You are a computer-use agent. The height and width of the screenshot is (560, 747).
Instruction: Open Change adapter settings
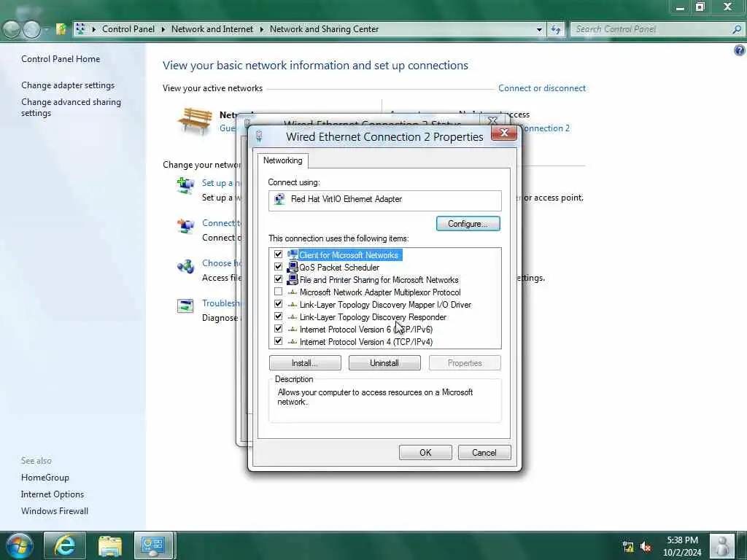(68, 85)
